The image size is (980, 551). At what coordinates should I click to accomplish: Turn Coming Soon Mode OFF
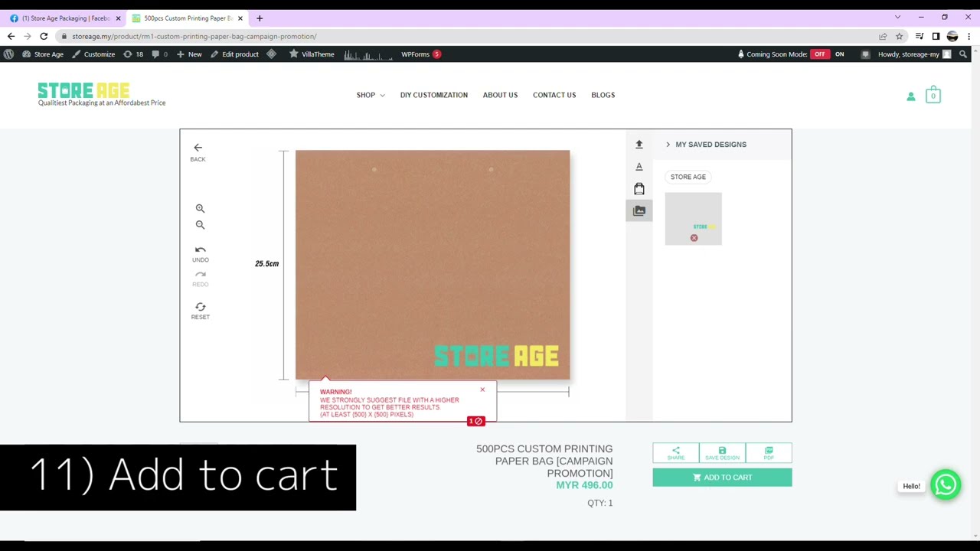click(820, 54)
